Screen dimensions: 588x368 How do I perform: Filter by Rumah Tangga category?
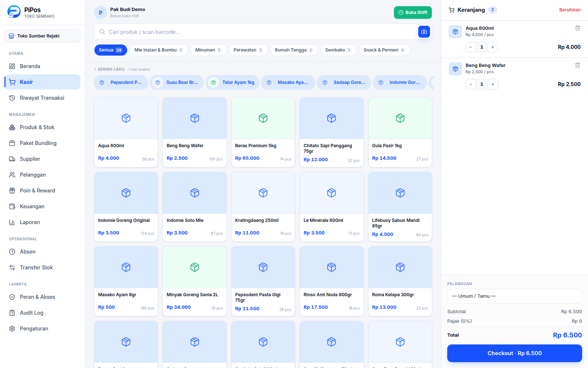(294, 50)
